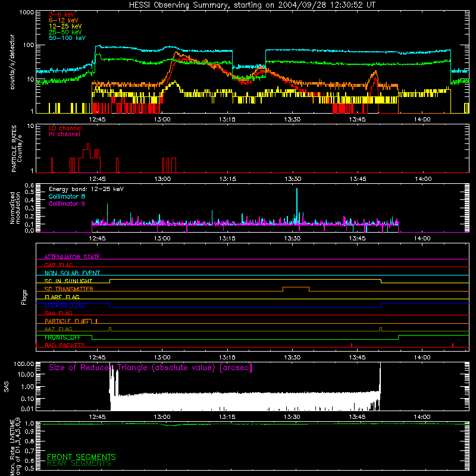476x476 pixels.
Task: Select the 3-6 keV legend label
Action: click(62, 14)
